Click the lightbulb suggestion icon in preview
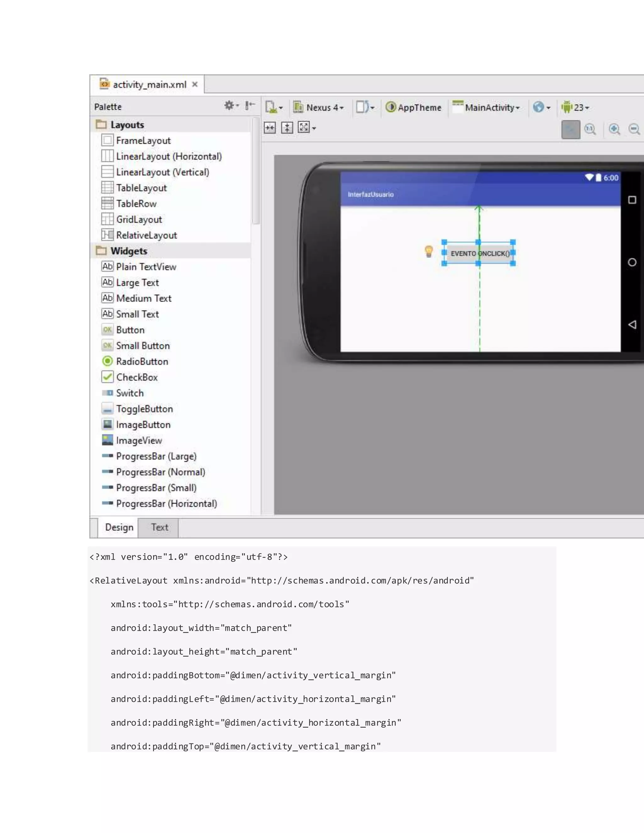 click(x=429, y=251)
